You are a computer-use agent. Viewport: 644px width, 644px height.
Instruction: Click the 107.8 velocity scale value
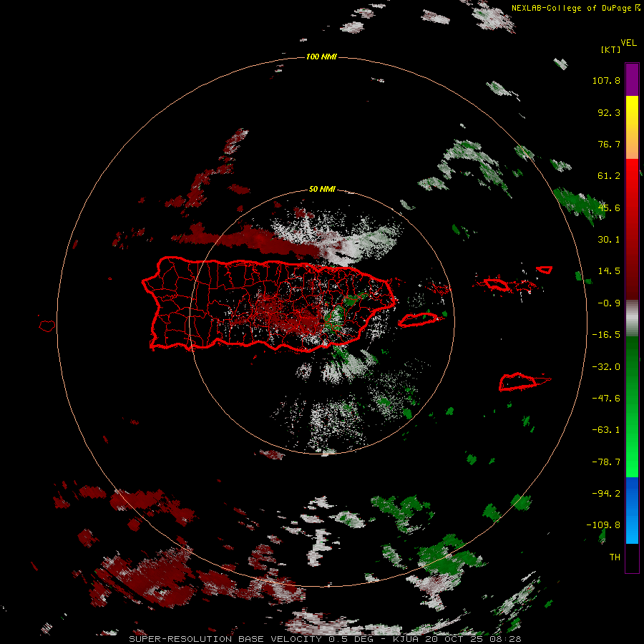click(606, 80)
